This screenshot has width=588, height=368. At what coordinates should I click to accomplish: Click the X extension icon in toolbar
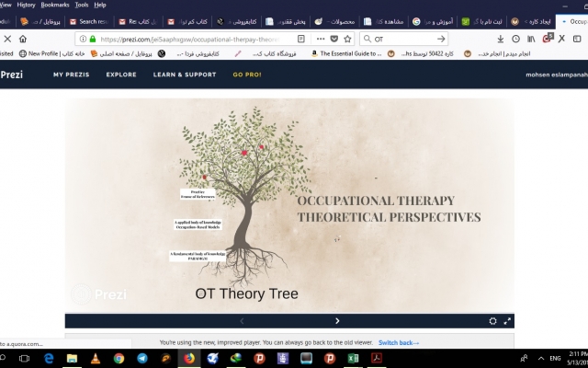[x=561, y=39]
